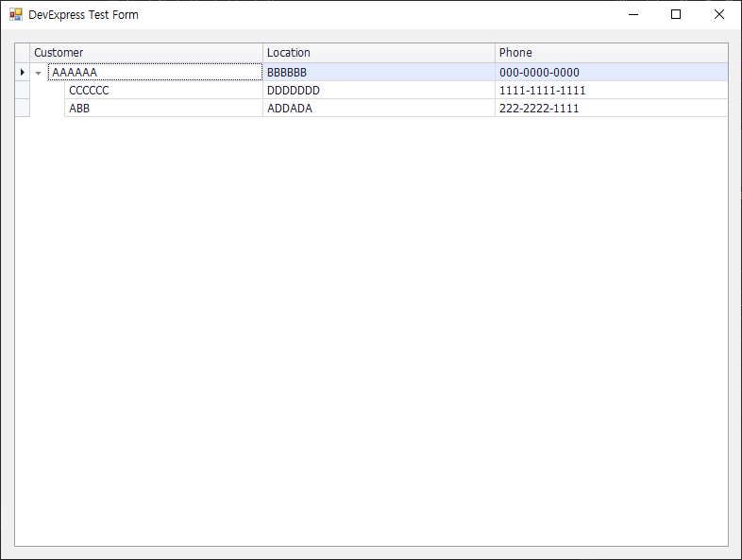The image size is (742, 560).
Task: Select the 1111-1111-1111 phone cell
Action: point(612,90)
